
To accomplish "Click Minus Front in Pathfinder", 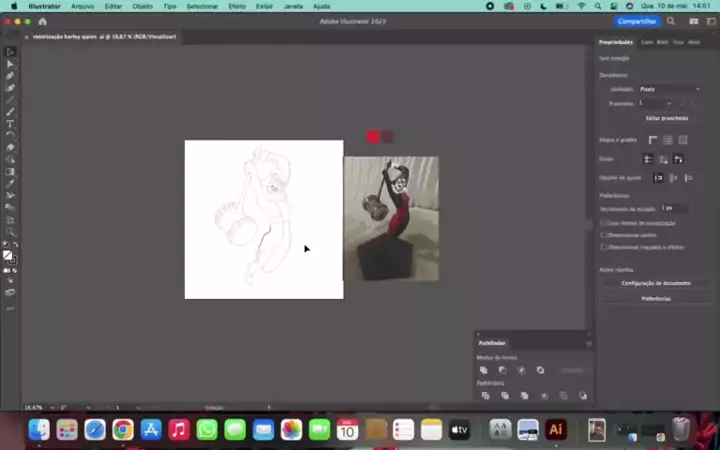I will click(502, 370).
